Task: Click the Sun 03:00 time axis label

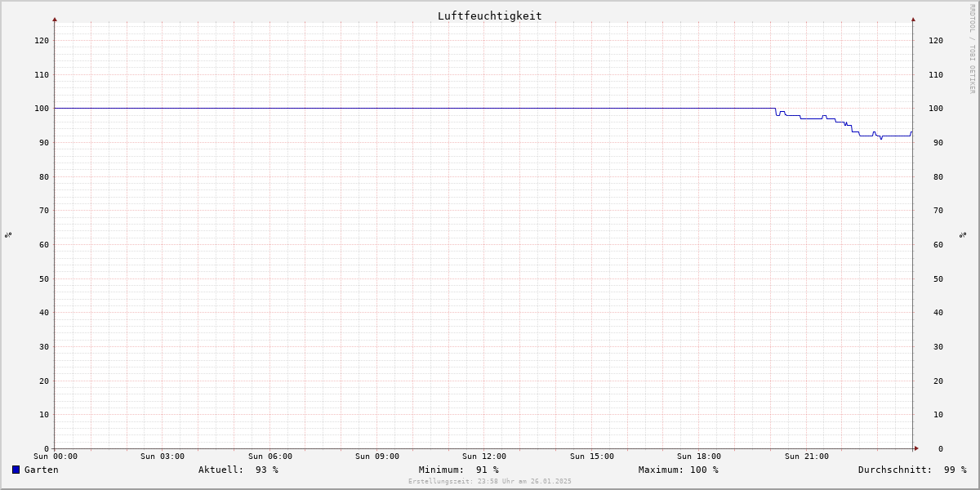Action: click(x=163, y=457)
